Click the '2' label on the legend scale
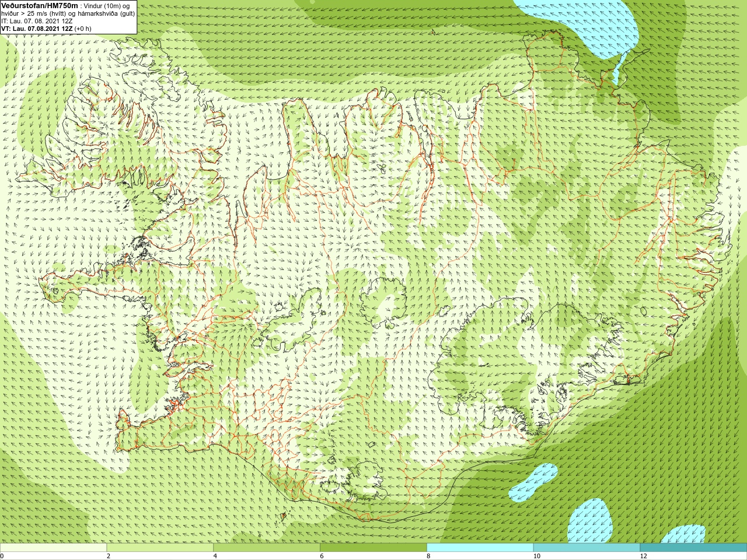Screen dimensions: 747x560 click(109, 556)
